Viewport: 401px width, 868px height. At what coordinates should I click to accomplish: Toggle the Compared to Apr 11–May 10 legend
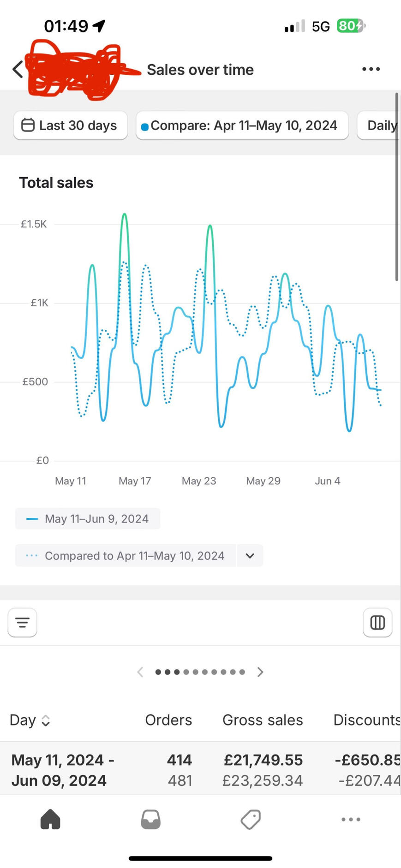126,556
